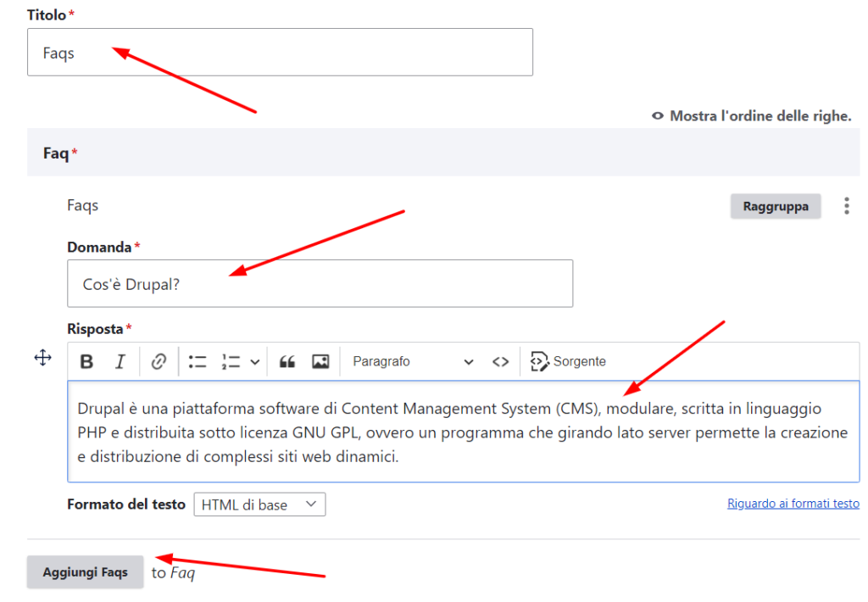Screen dimensions: 868x602
Task: Open the HTML di base format dropdown
Action: [x=259, y=504]
